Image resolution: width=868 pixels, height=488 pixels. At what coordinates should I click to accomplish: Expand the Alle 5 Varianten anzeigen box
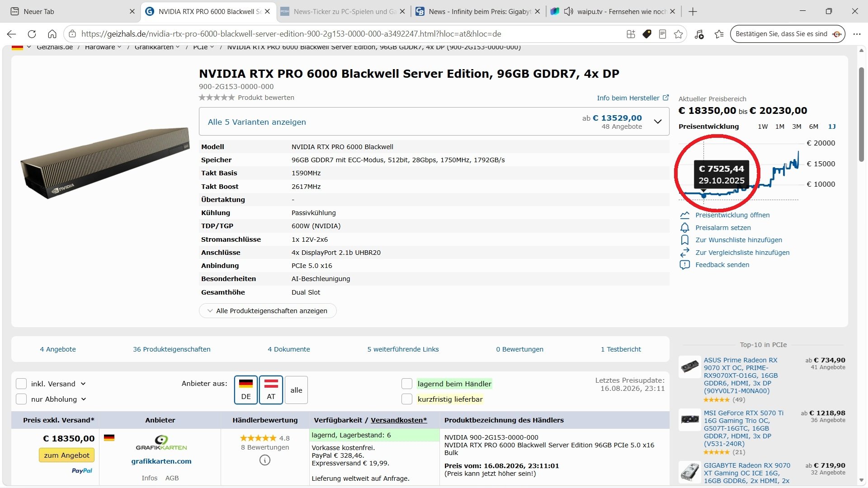[x=434, y=122]
